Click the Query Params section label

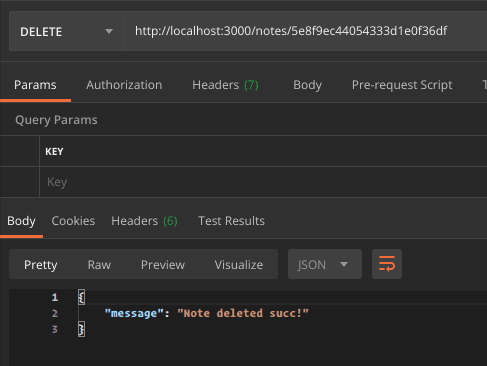tap(56, 120)
